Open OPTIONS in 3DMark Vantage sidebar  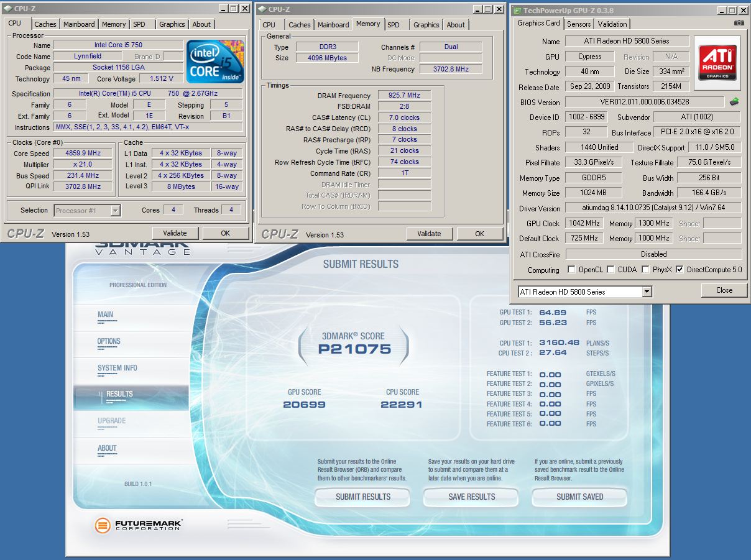tap(109, 341)
